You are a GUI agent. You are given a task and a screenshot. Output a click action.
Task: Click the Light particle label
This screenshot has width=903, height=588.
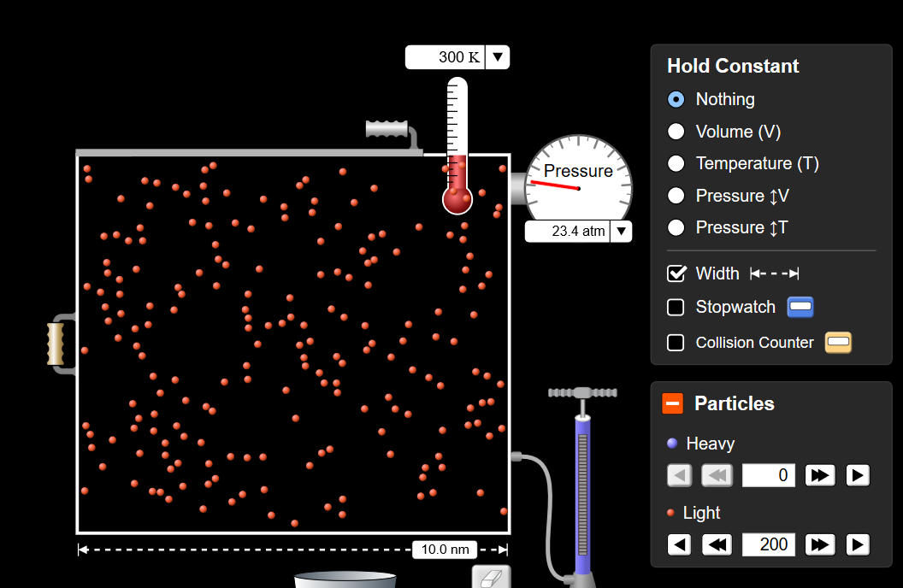(x=701, y=513)
